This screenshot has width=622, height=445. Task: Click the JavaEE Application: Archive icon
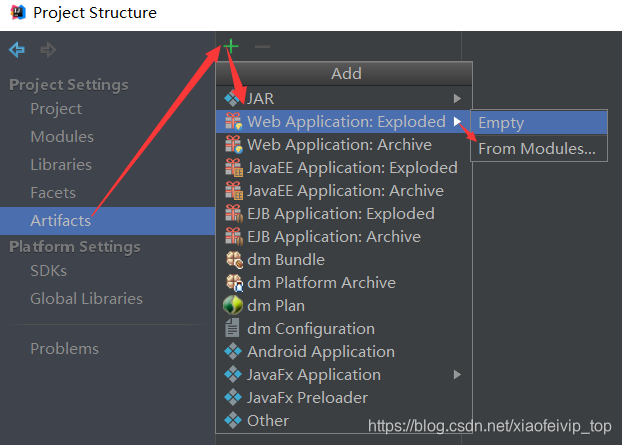(x=233, y=190)
